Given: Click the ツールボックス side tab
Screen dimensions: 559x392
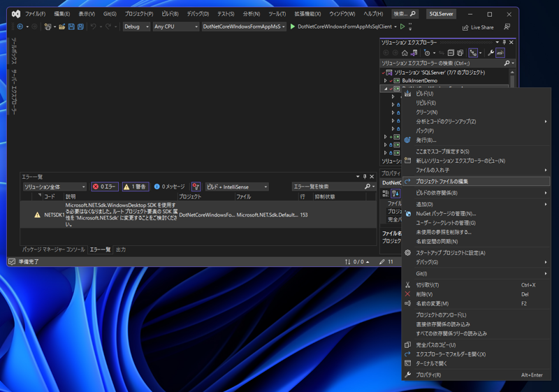Looking at the screenshot, I should tap(13, 51).
